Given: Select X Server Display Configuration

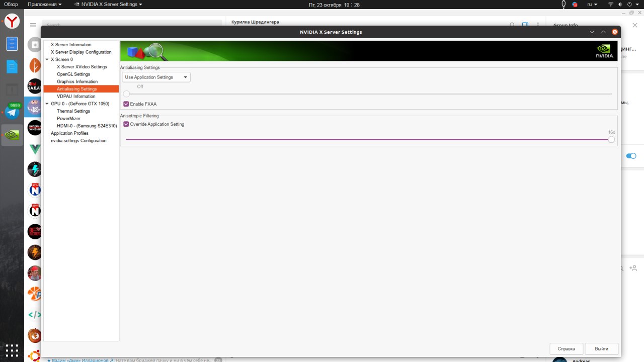Looking at the screenshot, I should tap(81, 52).
